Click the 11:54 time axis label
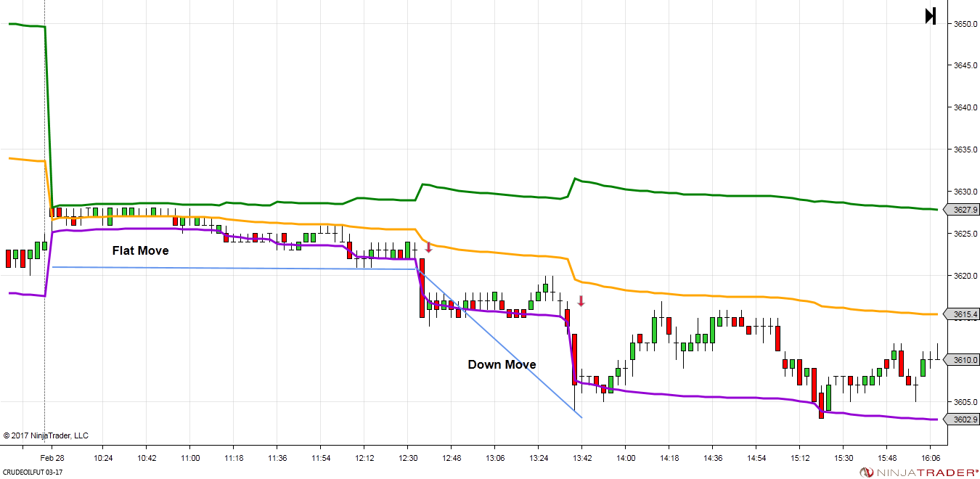Screen dimensions: 980x479 [320, 458]
